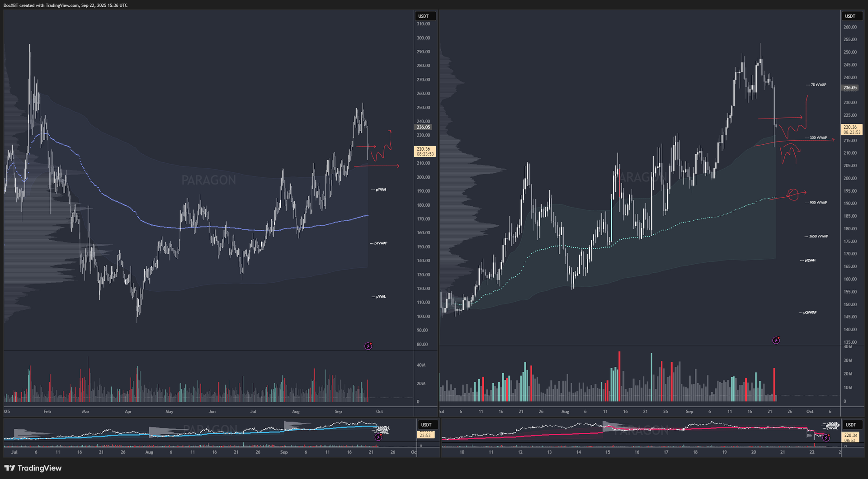The height and width of the screenshot is (479, 868).
Task: Click the Sep marker on left chart time axis
Action: [338, 412]
